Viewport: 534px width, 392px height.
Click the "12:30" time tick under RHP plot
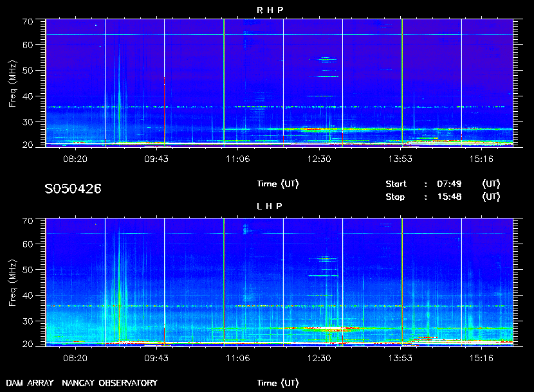pyautogui.click(x=319, y=159)
